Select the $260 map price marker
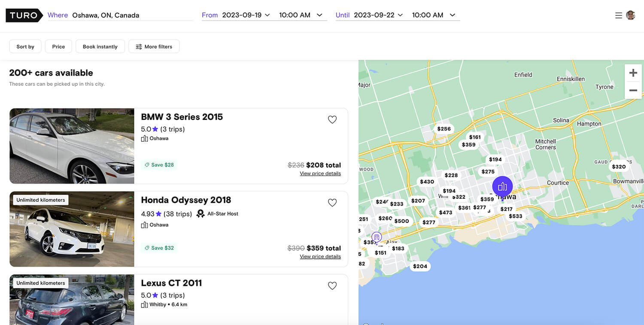Image resolution: width=644 pixels, height=325 pixels. [x=384, y=218]
